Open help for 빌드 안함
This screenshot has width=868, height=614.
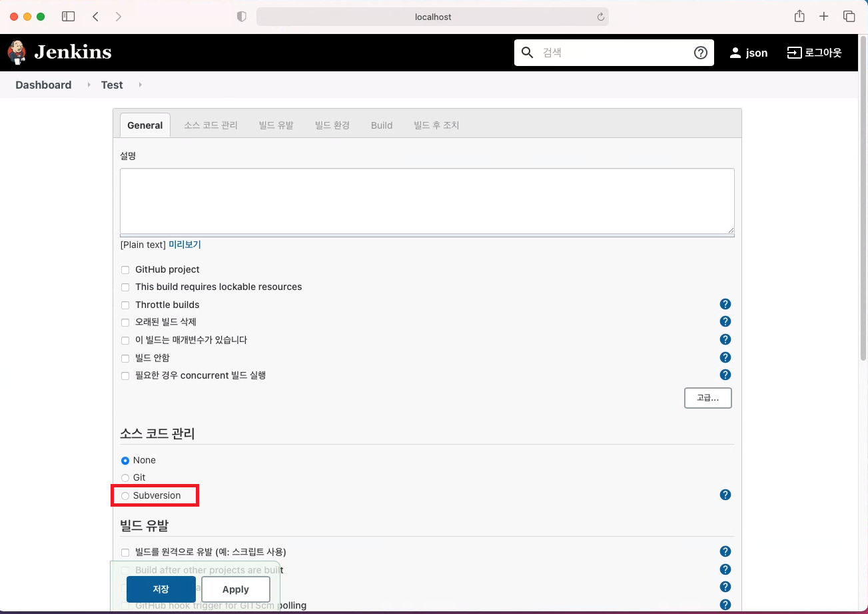tap(725, 357)
